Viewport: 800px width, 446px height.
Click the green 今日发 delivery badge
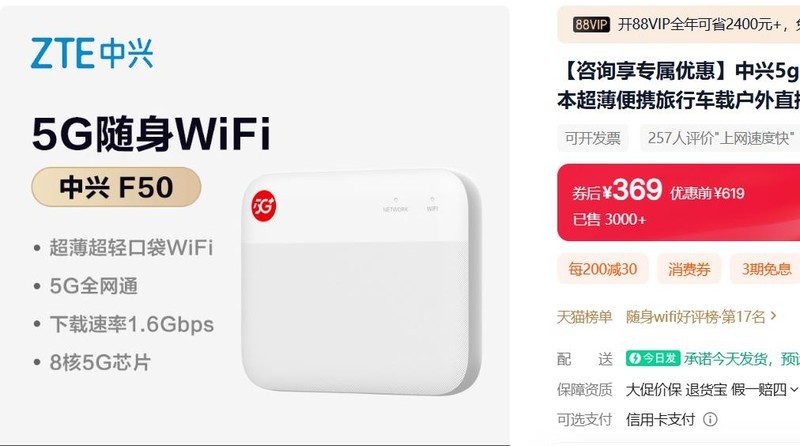coord(653,358)
